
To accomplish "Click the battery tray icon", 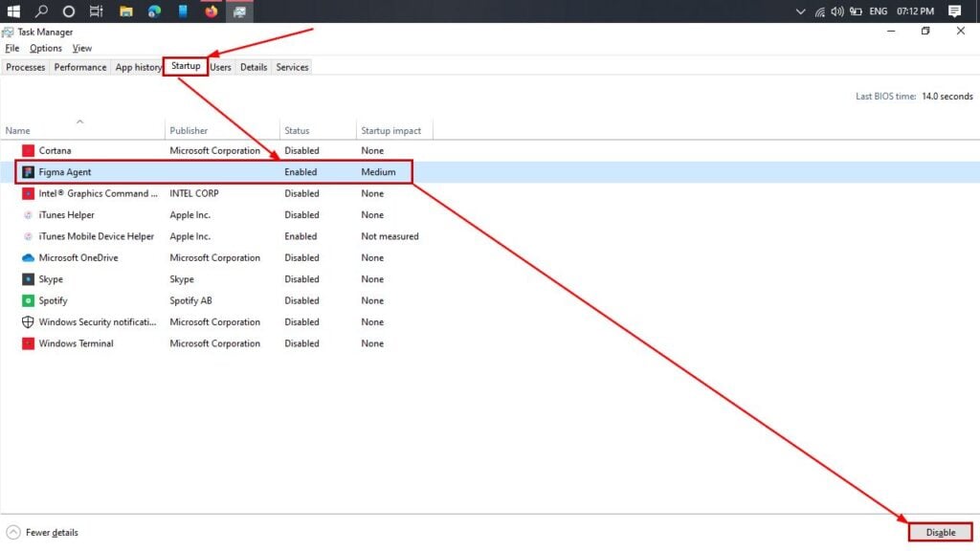I will (856, 11).
